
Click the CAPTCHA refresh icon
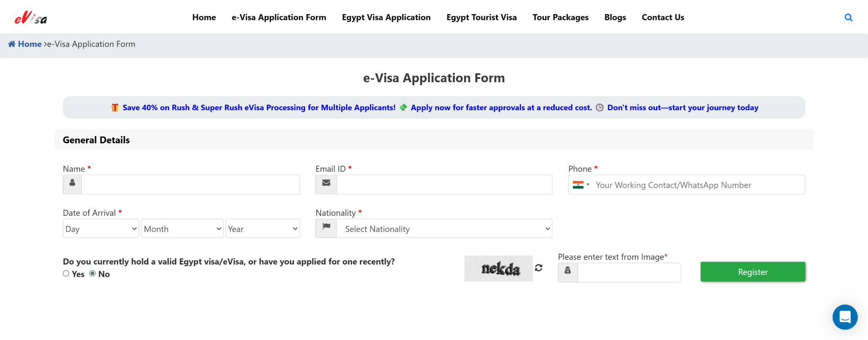pyautogui.click(x=539, y=268)
